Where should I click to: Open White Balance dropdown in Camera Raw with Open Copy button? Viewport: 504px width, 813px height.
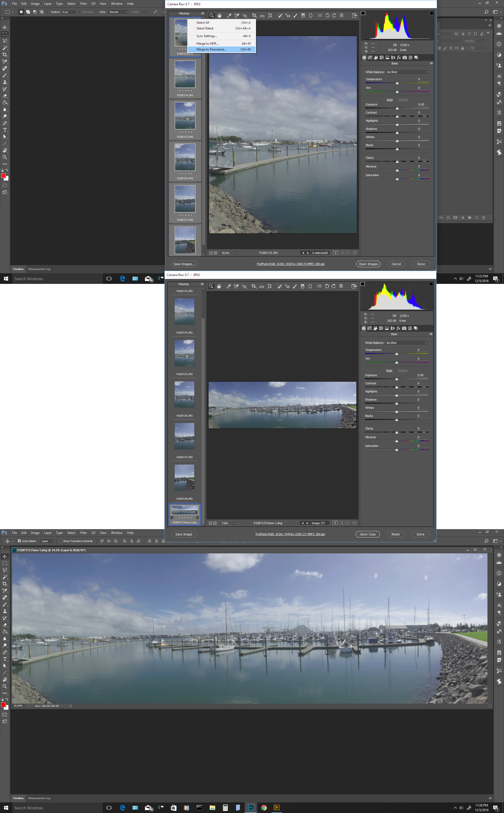[x=407, y=343]
